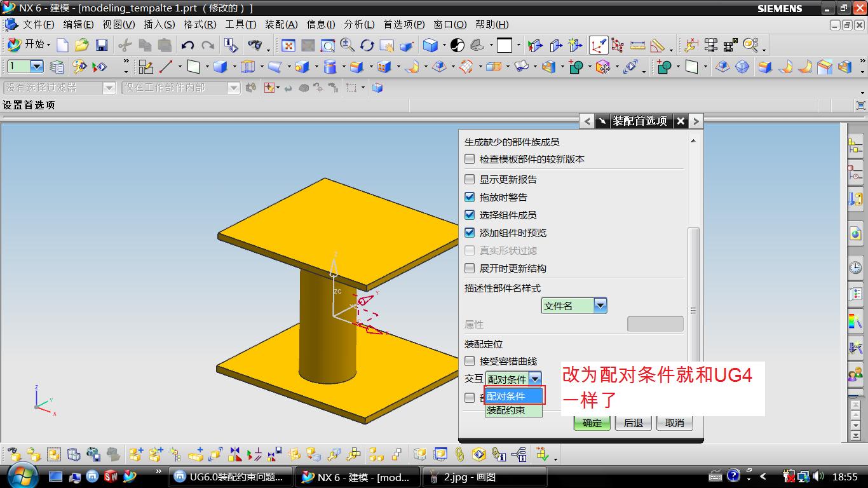
Task: Expand the line tool dropdown arrow
Action: click(x=179, y=67)
